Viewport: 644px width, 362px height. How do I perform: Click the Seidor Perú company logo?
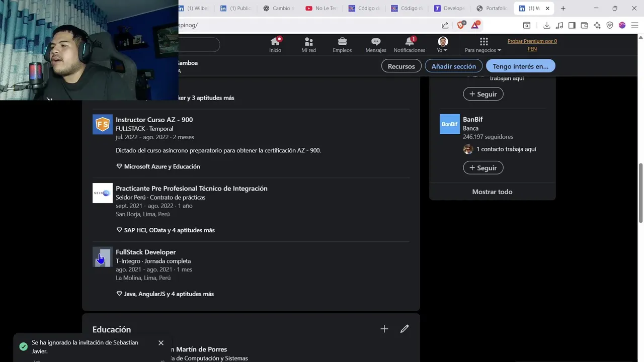coord(103,193)
